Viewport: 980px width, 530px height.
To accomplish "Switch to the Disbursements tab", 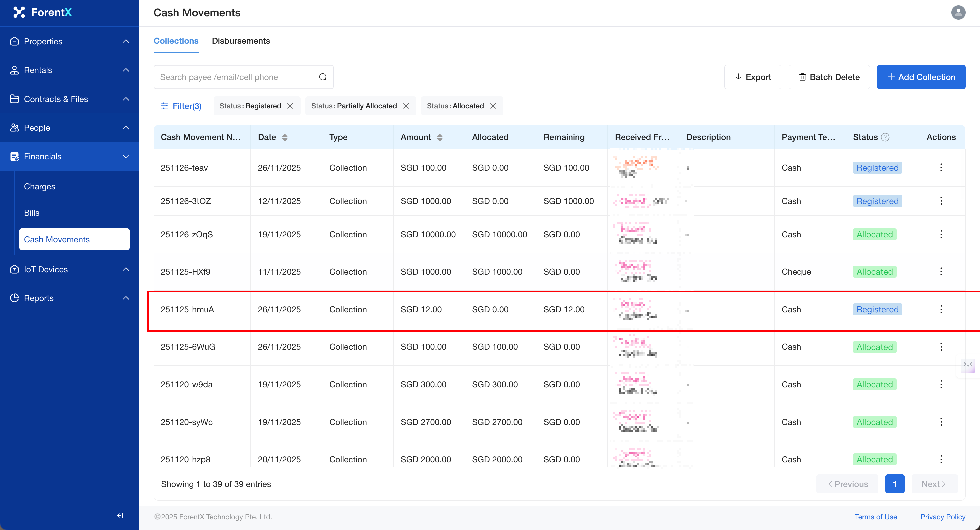I will (241, 41).
